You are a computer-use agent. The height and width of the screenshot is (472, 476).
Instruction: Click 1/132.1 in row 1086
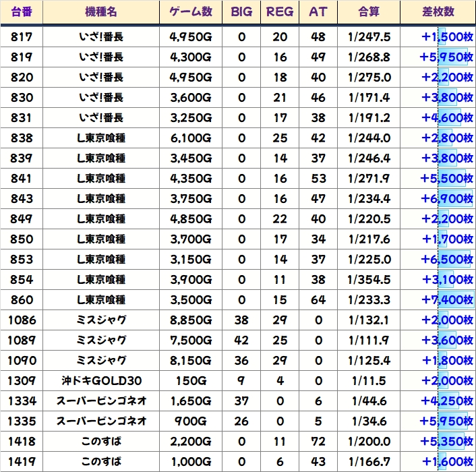point(369,320)
